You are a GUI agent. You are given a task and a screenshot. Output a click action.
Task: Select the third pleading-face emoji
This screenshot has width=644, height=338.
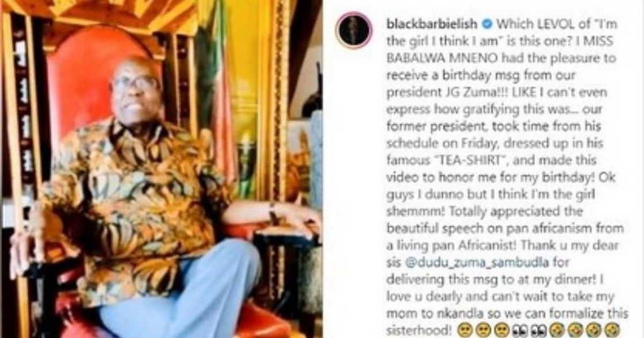point(502,330)
